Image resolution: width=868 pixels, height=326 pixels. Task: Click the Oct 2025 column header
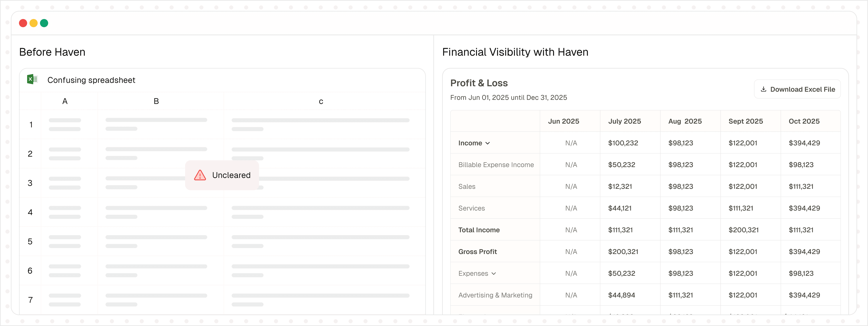[x=804, y=121]
